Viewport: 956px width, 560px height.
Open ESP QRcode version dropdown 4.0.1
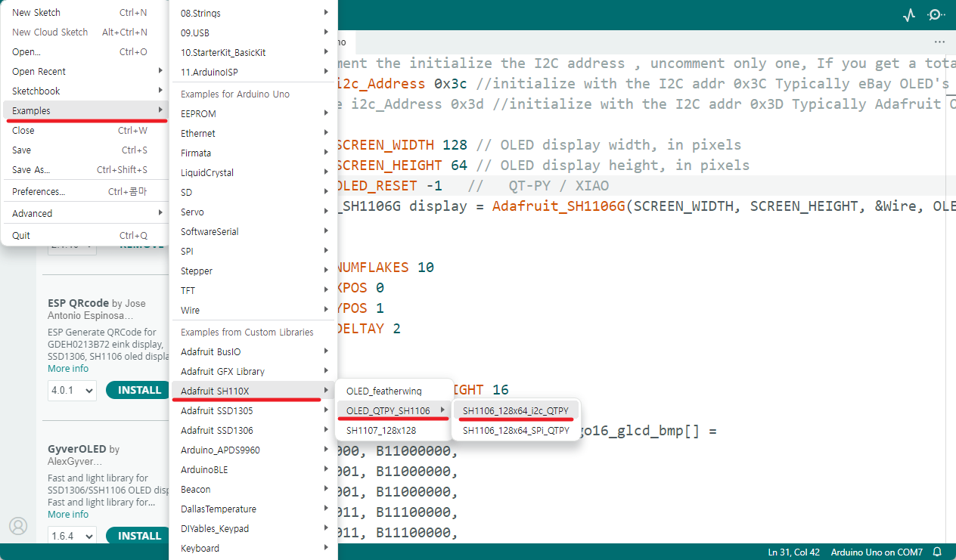(x=73, y=391)
